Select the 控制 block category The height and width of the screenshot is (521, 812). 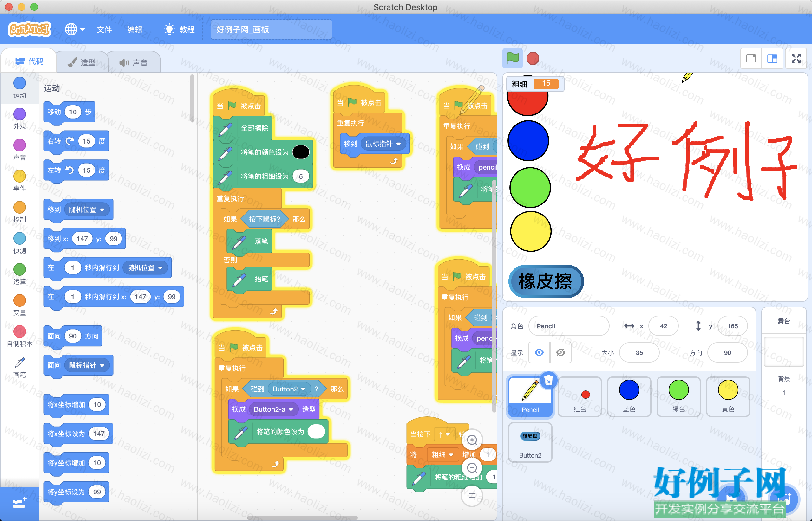[20, 212]
